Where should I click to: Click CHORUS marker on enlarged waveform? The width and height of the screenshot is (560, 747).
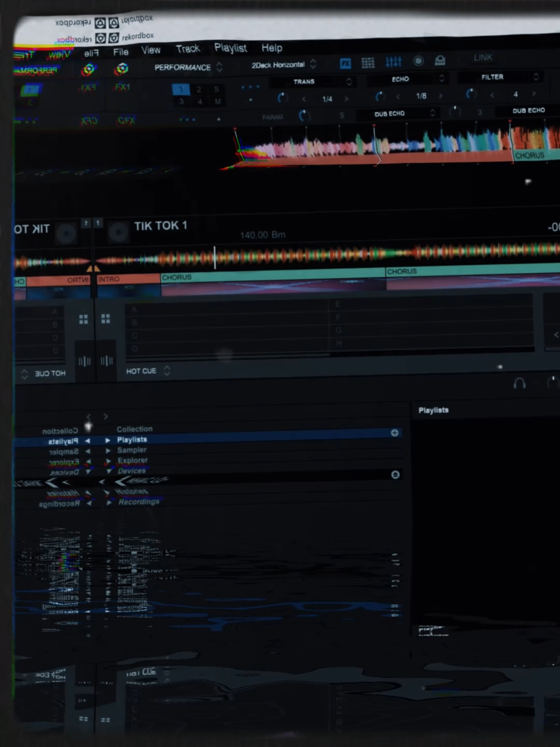[529, 155]
